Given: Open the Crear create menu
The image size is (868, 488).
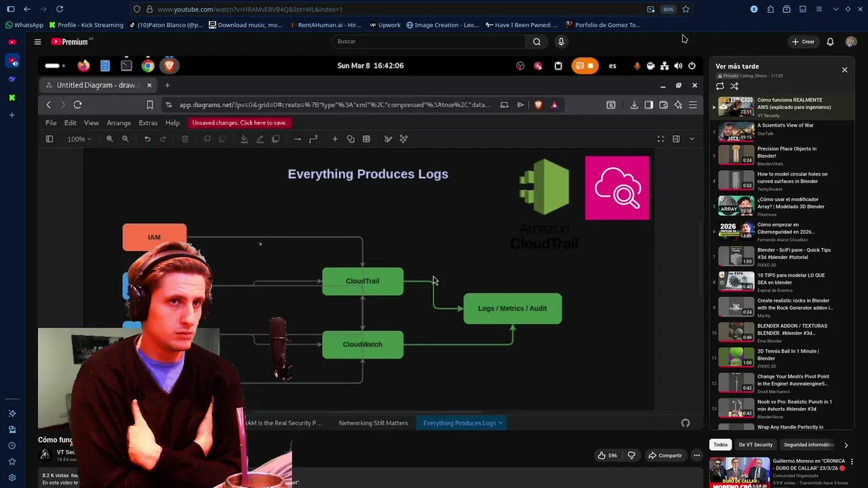Looking at the screenshot, I should coord(803,42).
